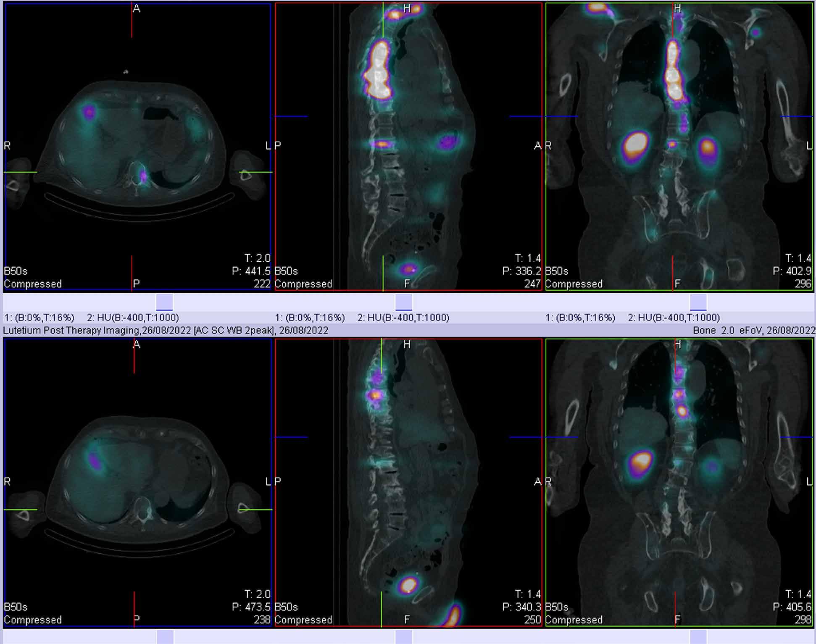This screenshot has height=644, width=816.
Task: Select the bottom-left axial fused image viewport
Action: (137, 482)
